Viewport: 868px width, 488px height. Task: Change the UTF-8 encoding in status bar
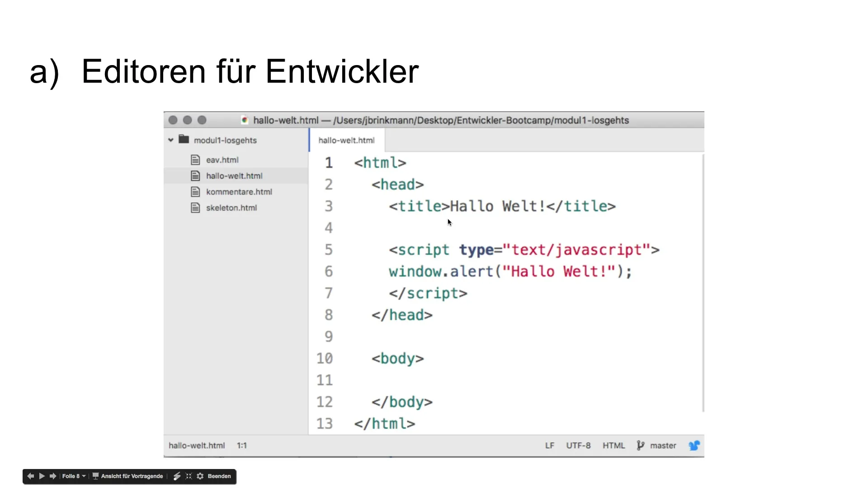point(578,445)
